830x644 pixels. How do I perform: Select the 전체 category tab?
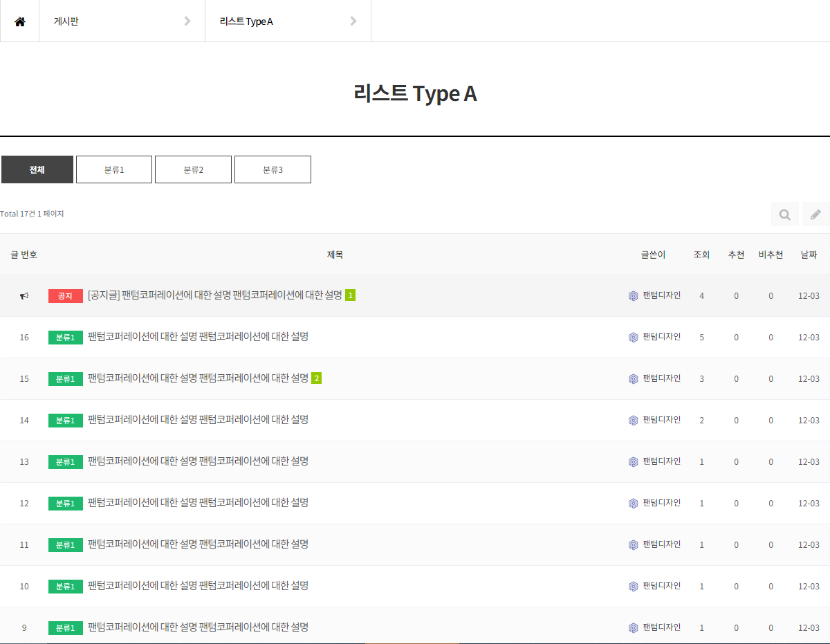pyautogui.click(x=37, y=169)
